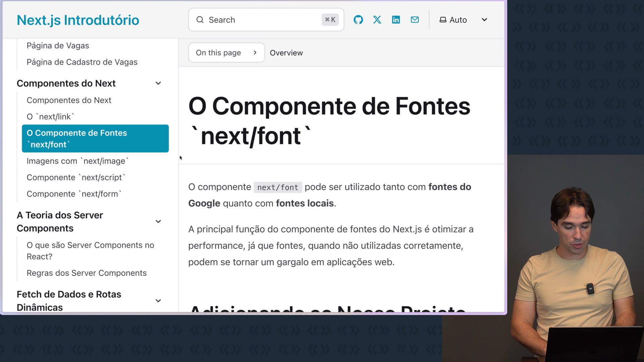Click the Next.js Introdutório site title
This screenshot has height=362, width=644.
pos(78,20)
